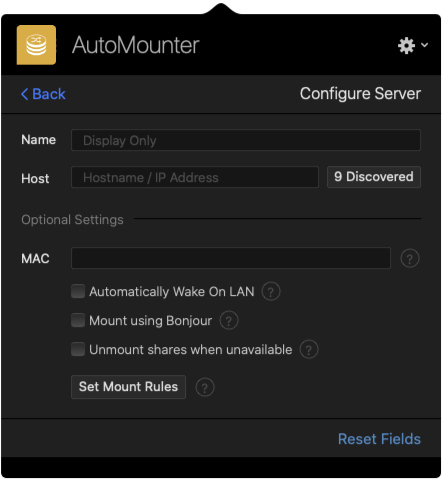
Task: Open help for the MAC field
Action: pos(410,258)
